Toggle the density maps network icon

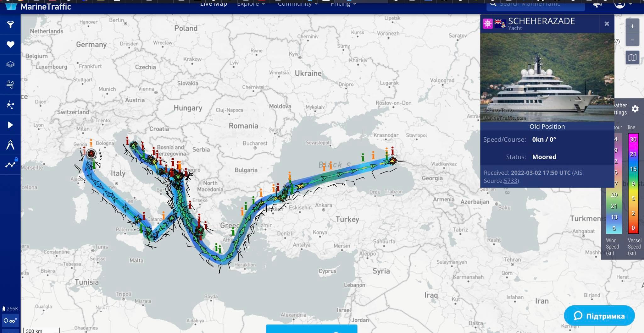click(10, 105)
